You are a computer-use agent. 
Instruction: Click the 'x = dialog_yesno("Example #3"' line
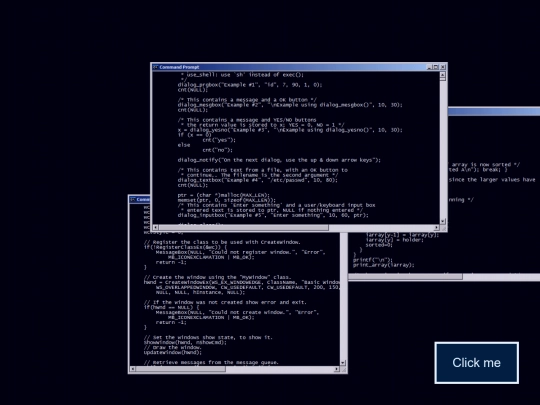pos(290,130)
